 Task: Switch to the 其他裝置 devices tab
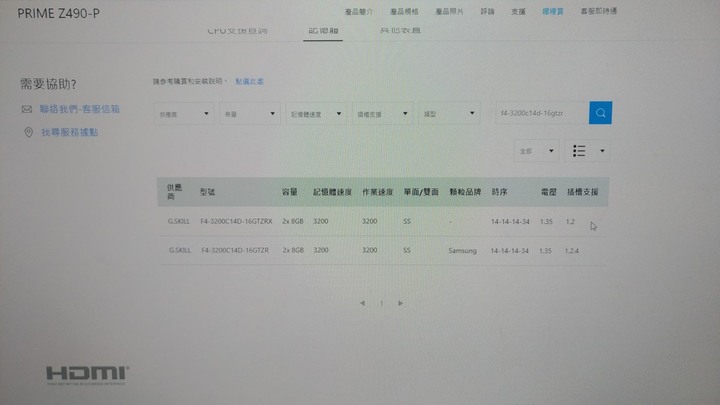pyautogui.click(x=400, y=31)
